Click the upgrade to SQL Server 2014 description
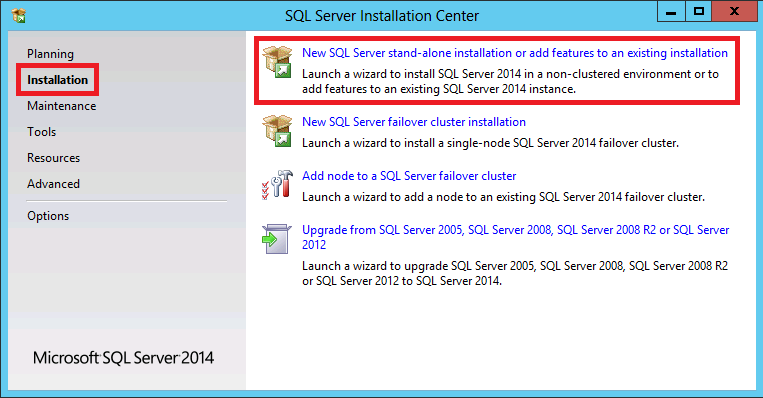The width and height of the screenshot is (763, 398). point(515,273)
